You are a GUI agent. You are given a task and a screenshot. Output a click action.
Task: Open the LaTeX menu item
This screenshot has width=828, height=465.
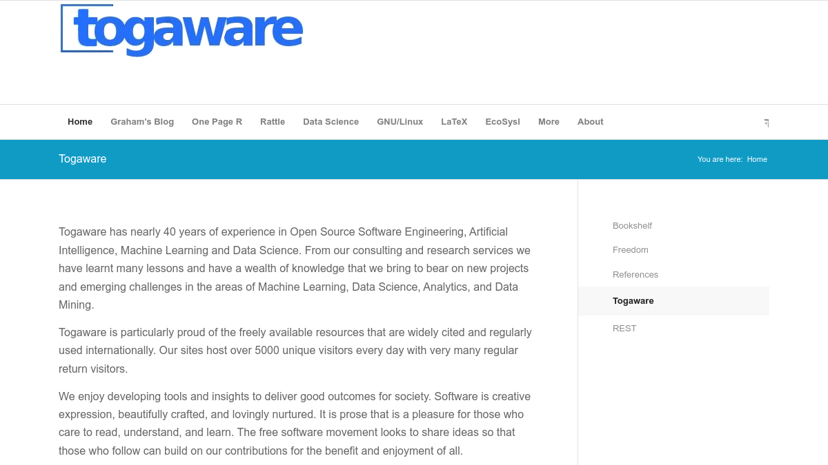point(454,122)
